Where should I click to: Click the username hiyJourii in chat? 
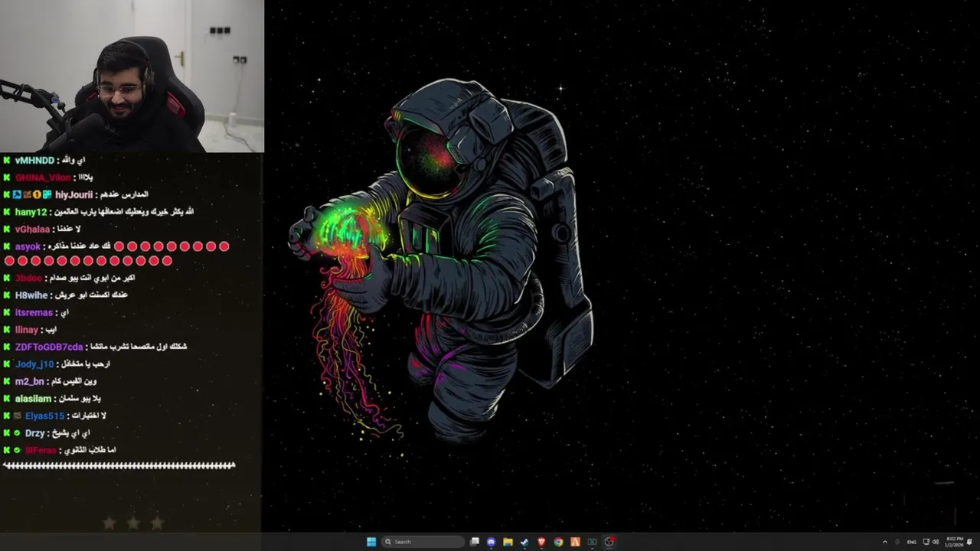(x=73, y=195)
